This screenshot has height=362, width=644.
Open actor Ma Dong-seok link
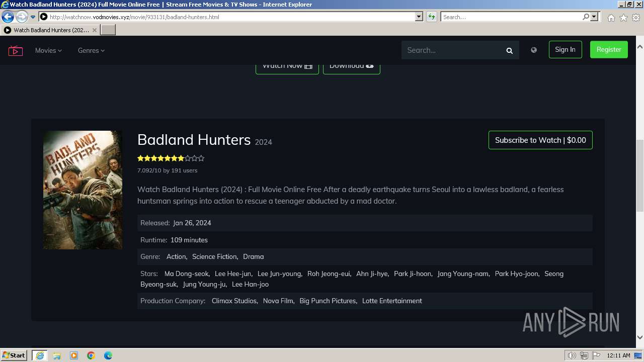[x=187, y=274]
